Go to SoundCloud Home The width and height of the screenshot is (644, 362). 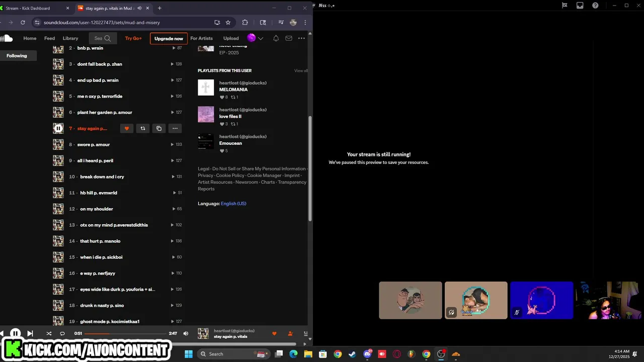pyautogui.click(x=30, y=38)
